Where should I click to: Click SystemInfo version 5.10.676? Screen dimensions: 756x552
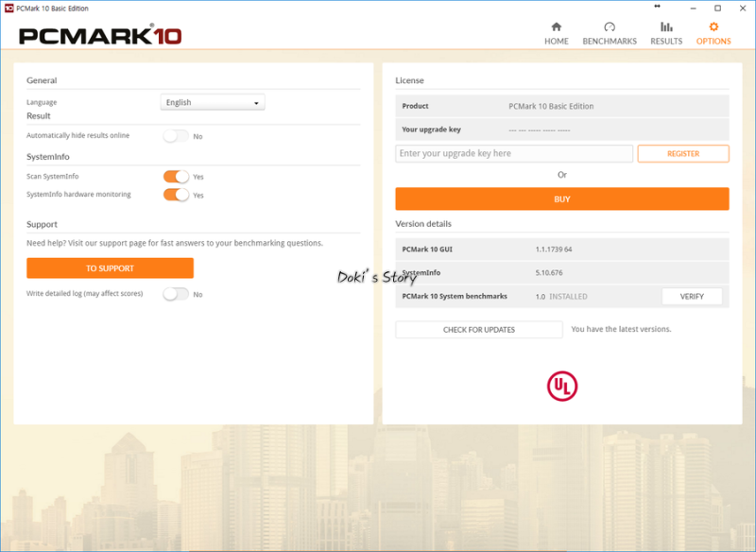[549, 273]
